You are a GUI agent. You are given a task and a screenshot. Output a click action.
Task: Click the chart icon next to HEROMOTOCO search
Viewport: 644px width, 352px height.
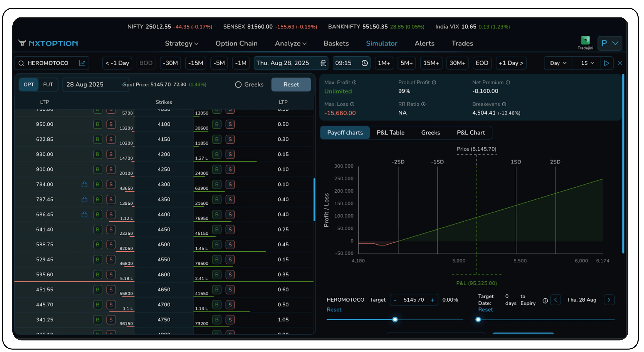pos(82,63)
